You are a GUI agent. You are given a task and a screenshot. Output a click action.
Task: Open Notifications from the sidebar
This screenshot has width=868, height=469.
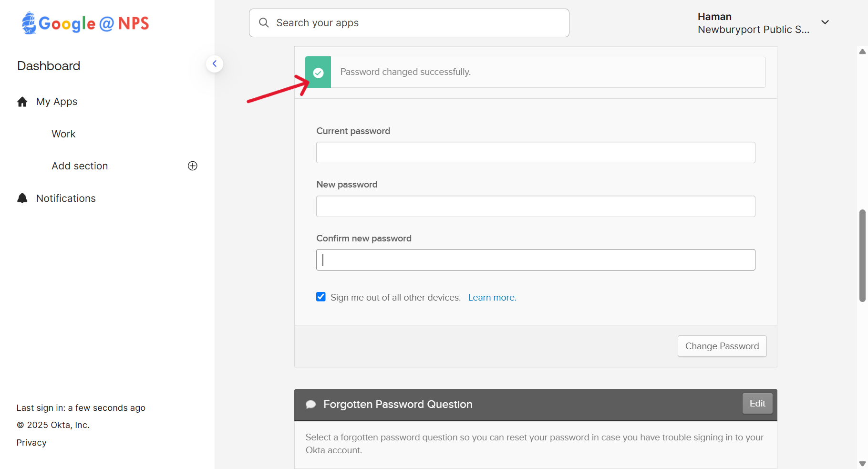tap(66, 198)
